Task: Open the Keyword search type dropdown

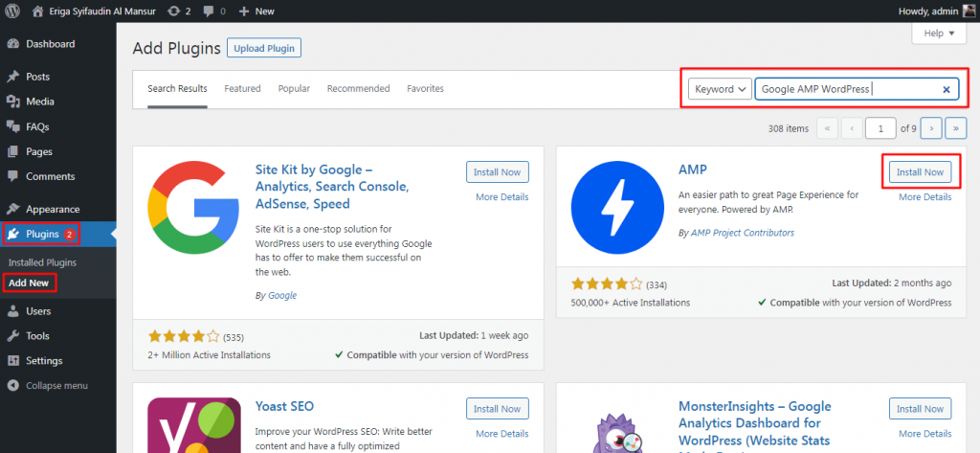Action: [720, 89]
